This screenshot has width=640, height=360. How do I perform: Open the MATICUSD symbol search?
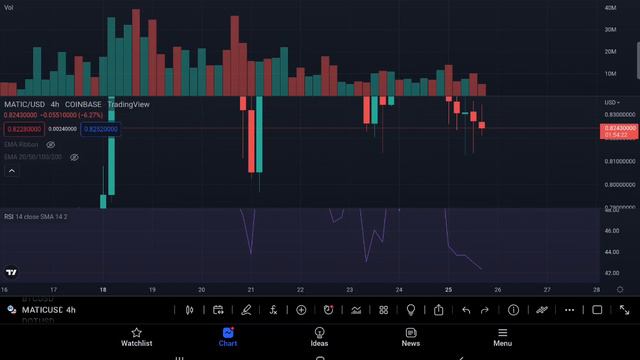[42, 310]
